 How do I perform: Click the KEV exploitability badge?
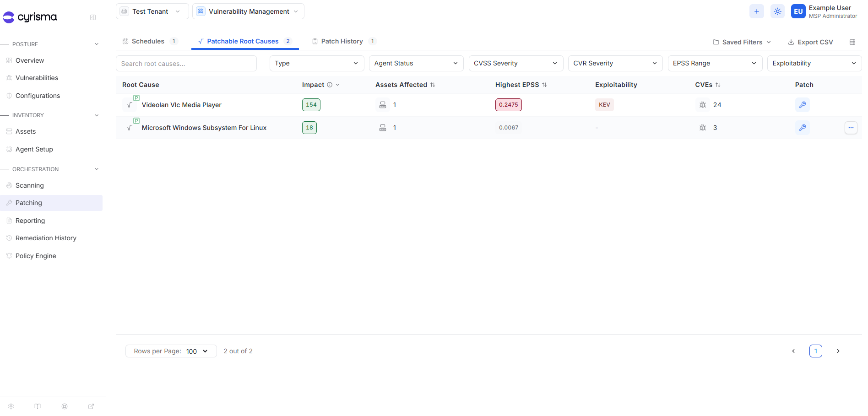(604, 105)
